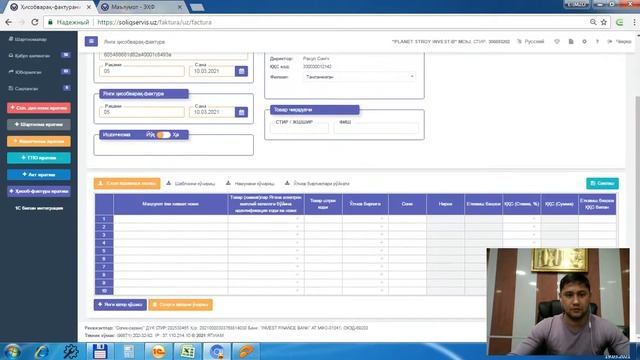Click the question mark help icon
Screen dimensions: 640x360
click(x=597, y=42)
